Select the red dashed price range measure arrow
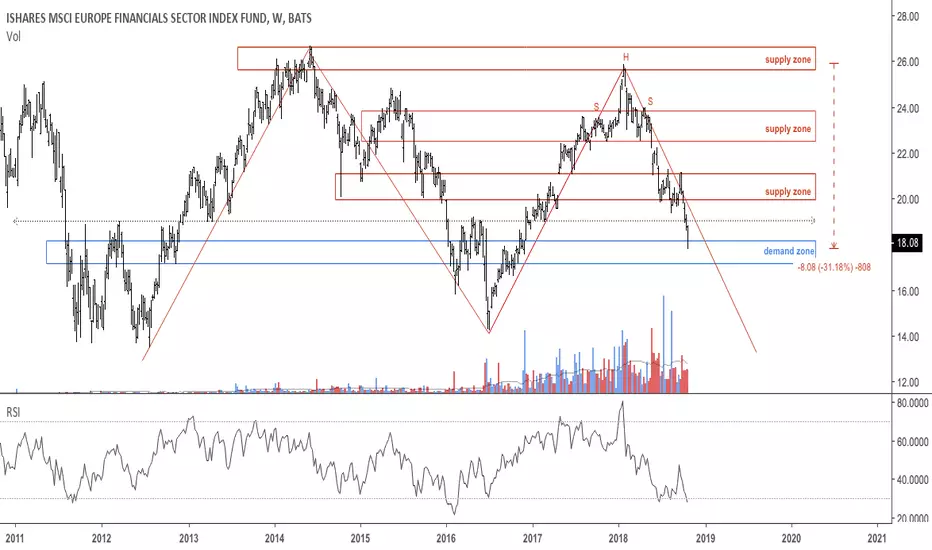 point(834,155)
